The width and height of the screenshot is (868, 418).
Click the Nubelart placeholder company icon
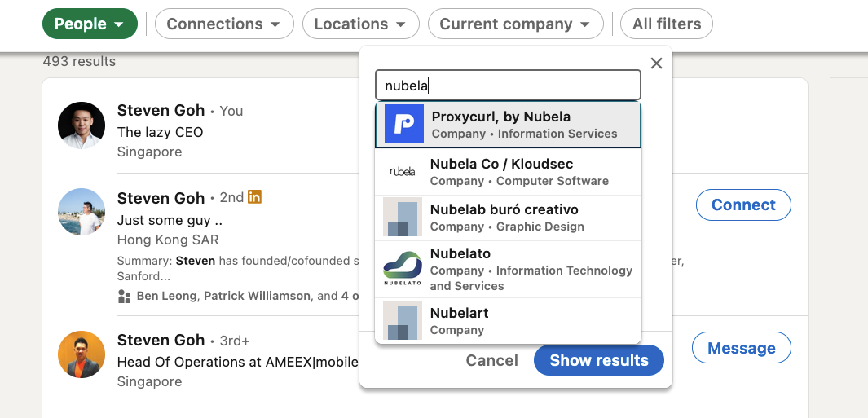pyautogui.click(x=403, y=320)
